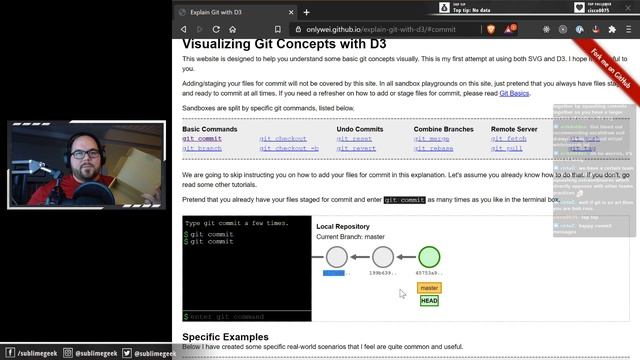The image size is (640, 360).
Task: Click the highlighted 'git commit' code text
Action: [404, 200]
